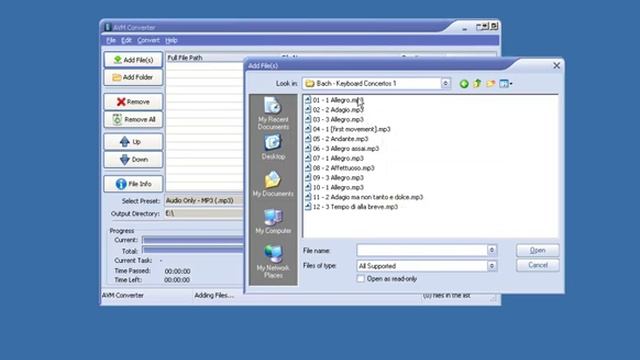640x360 pixels.
Task: Click the Adding Files... status text
Action: [x=214, y=295]
